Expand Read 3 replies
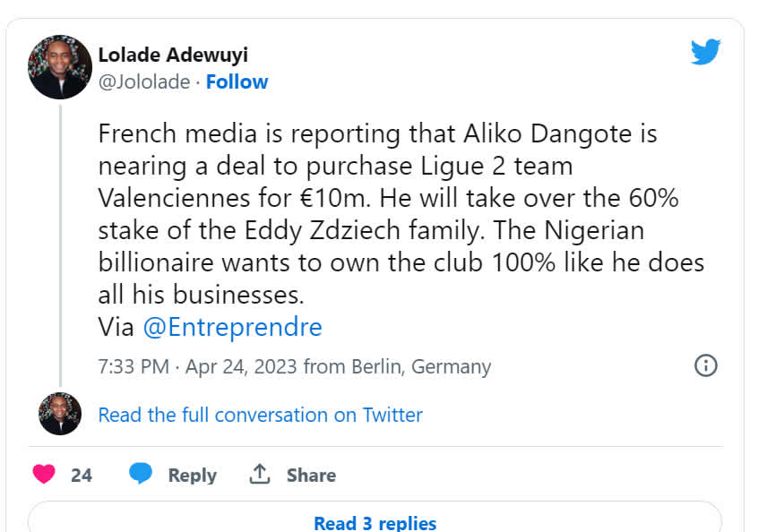Viewport: 758px width, 532px height. point(375,522)
